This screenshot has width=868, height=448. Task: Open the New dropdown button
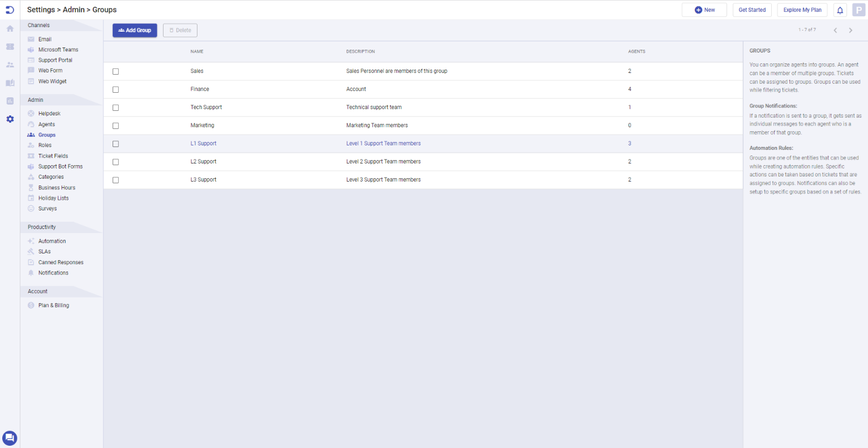[704, 10]
